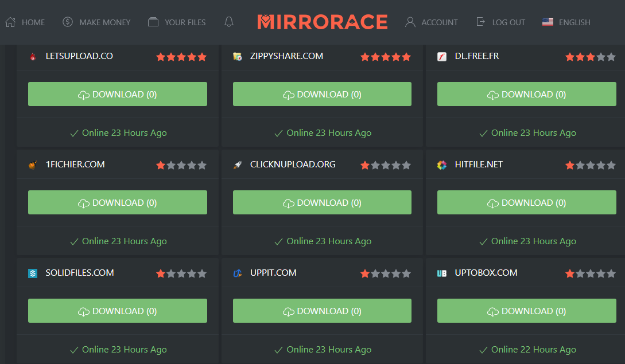Click the Hitfile colorful favicon

tap(442, 165)
